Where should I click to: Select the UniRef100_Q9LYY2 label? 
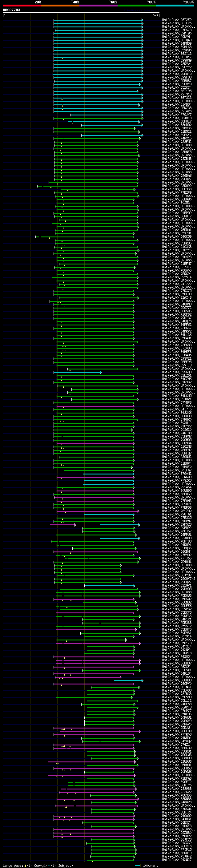[177, 67]
